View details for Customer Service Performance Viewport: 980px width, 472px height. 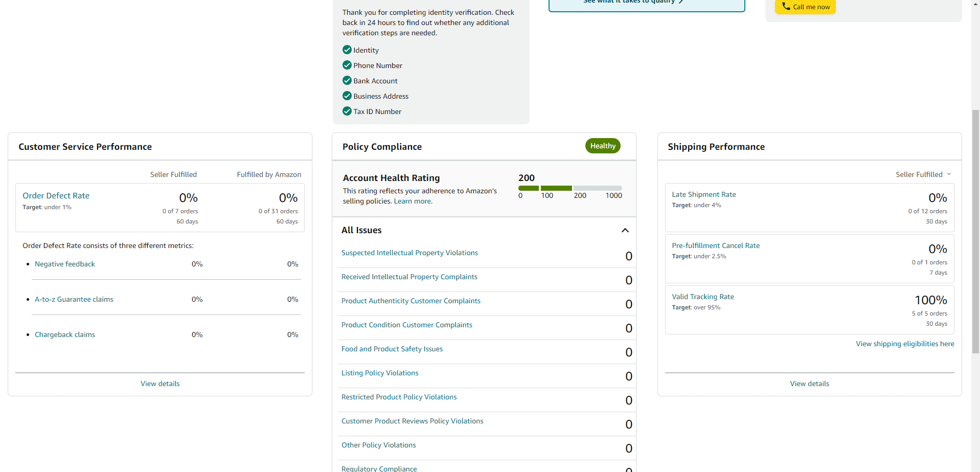[x=160, y=384]
